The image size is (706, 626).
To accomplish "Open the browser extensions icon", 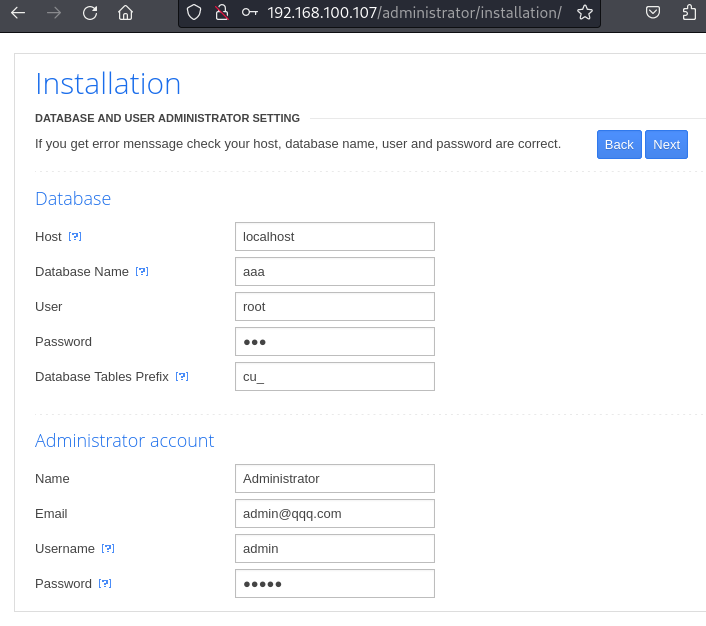I will click(689, 13).
